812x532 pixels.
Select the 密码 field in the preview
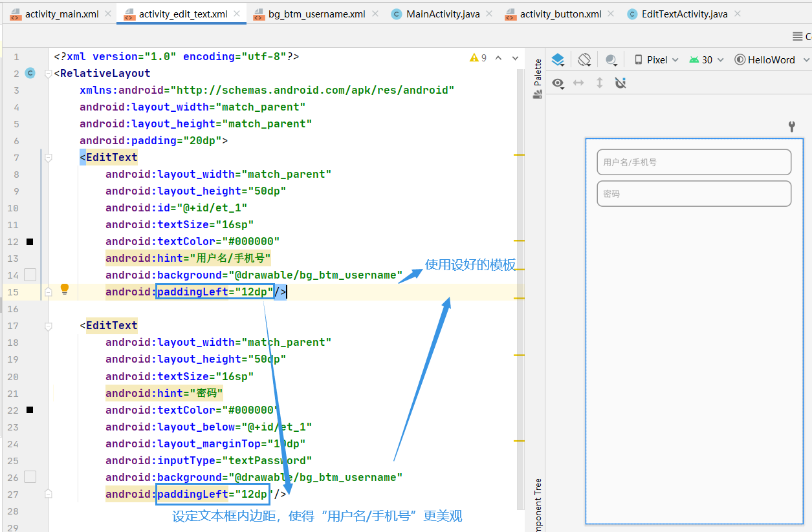pyautogui.click(x=694, y=194)
